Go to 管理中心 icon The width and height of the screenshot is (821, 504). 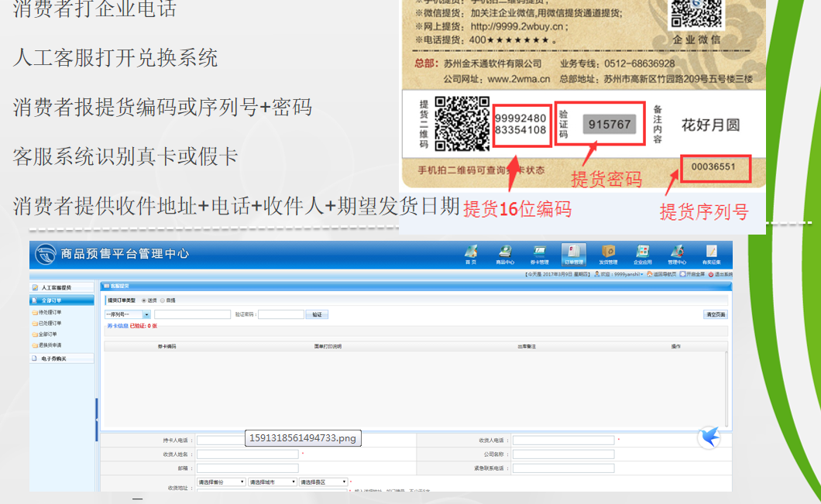(x=677, y=254)
